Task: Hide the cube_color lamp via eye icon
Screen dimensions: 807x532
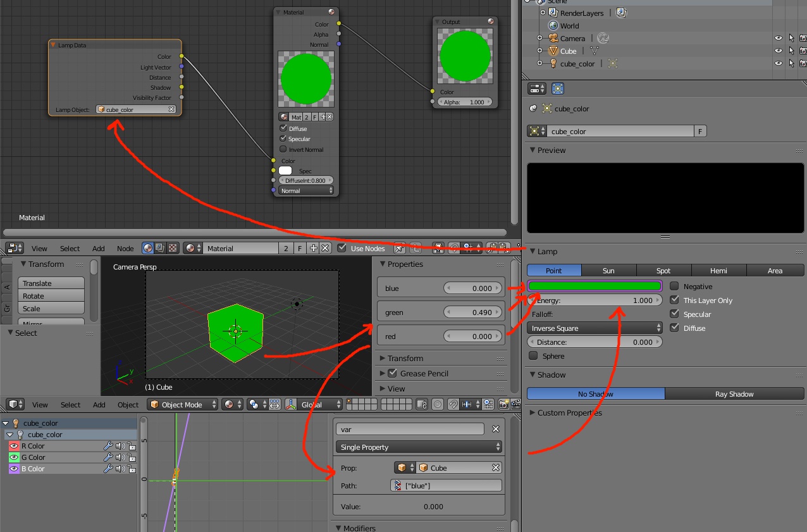Action: (779, 63)
